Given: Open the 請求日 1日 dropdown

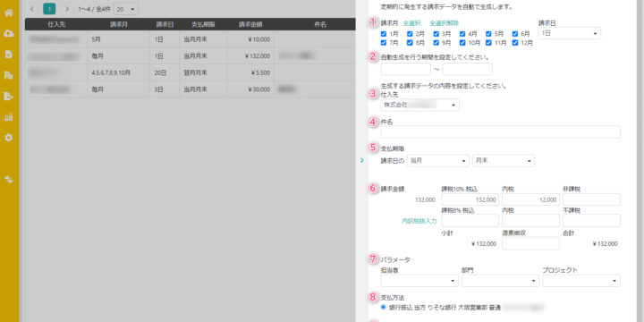Looking at the screenshot, I should (570, 33).
